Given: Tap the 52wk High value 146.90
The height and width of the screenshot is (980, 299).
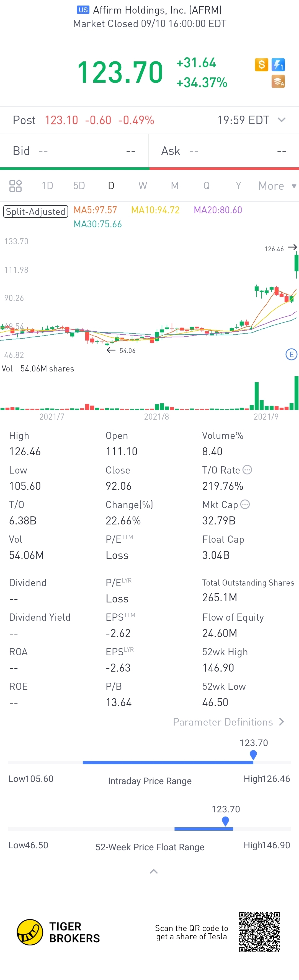Looking at the screenshot, I should click(218, 668).
